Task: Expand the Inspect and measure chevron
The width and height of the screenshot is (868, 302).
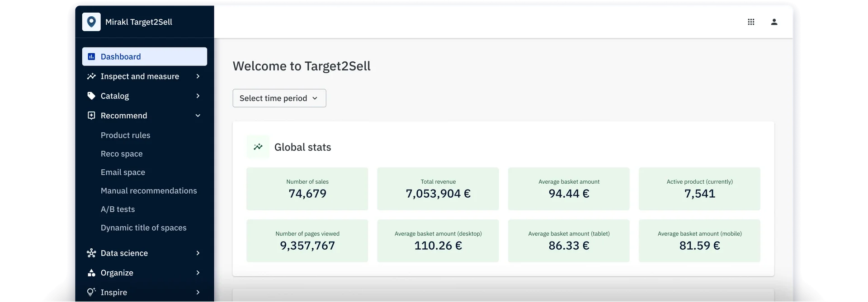Action: (198, 76)
